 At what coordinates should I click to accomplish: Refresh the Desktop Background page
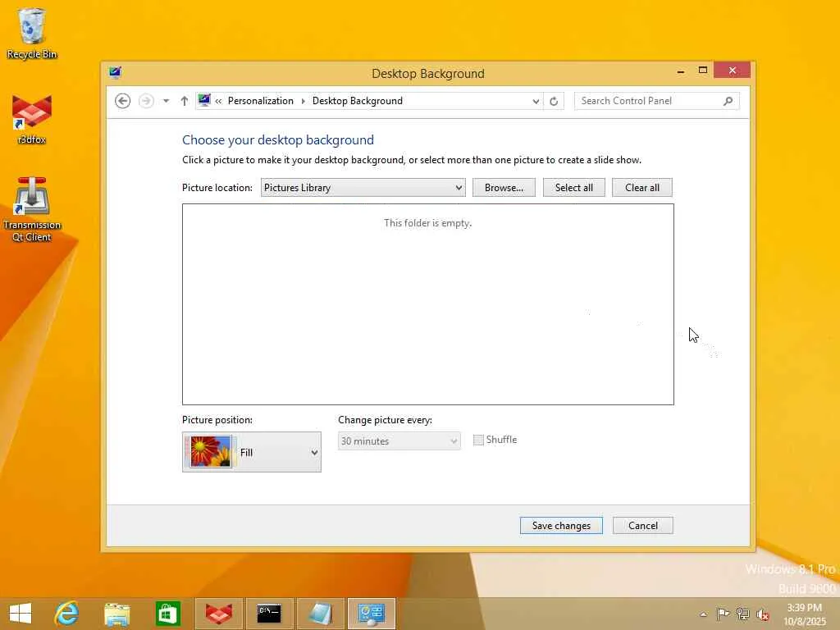[x=554, y=101]
